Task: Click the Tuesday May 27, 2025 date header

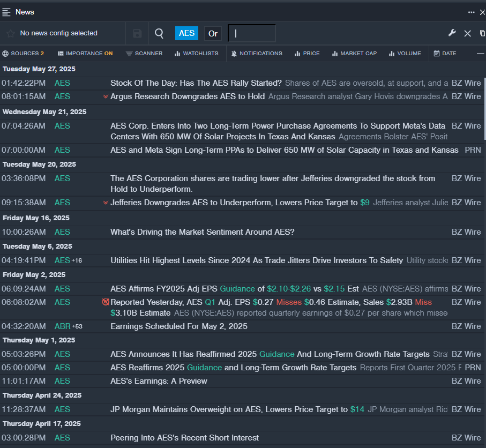Action: pyautogui.click(x=39, y=69)
